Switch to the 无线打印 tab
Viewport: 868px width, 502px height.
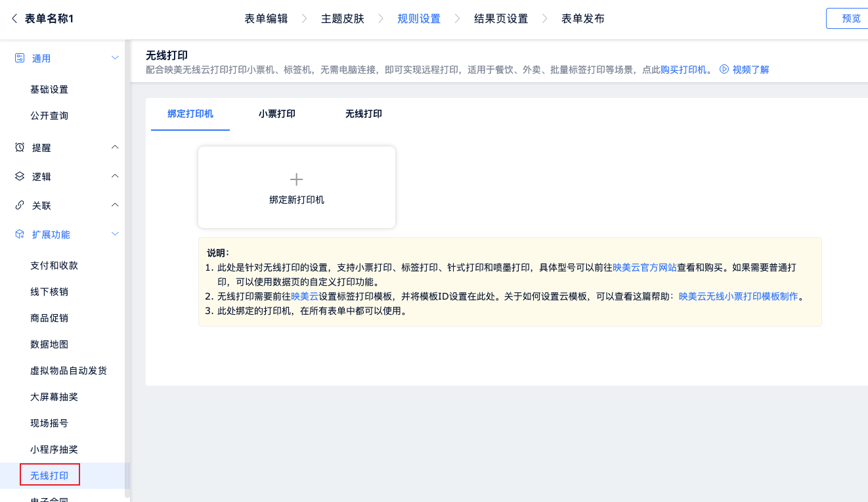pos(363,114)
